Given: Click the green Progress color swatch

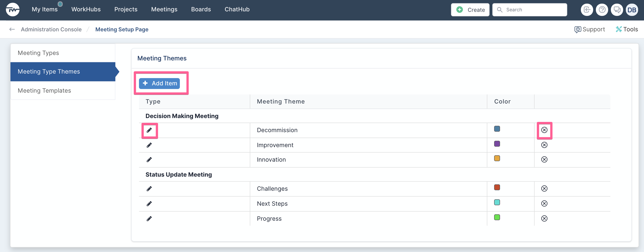Looking at the screenshot, I should click(497, 217).
